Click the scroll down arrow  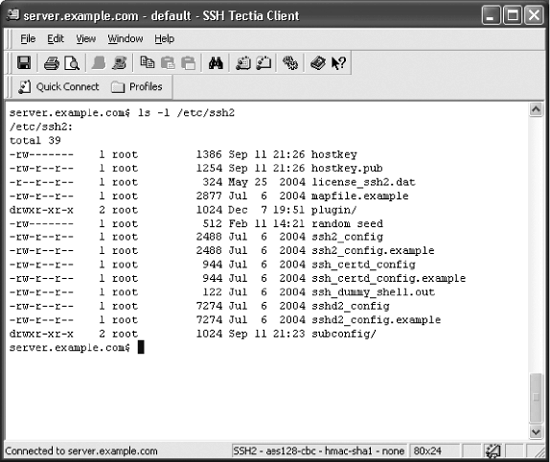pos(536,432)
